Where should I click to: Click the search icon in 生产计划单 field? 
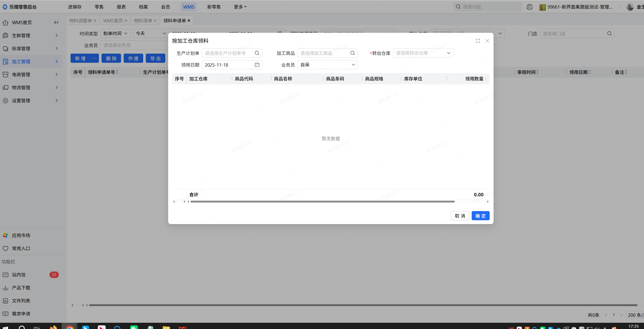(x=257, y=53)
